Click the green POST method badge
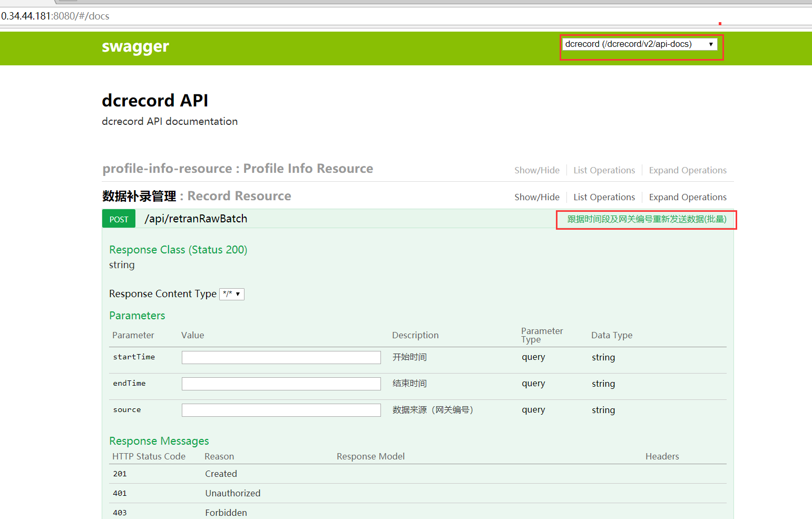This screenshot has width=812, height=519. 119,219
